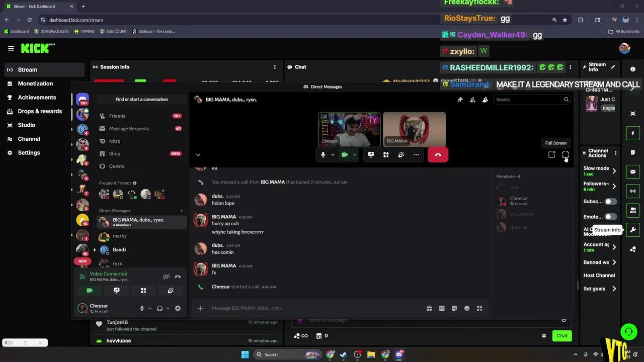Open Kick hamburger menu
The image size is (644, 362).
point(11,48)
